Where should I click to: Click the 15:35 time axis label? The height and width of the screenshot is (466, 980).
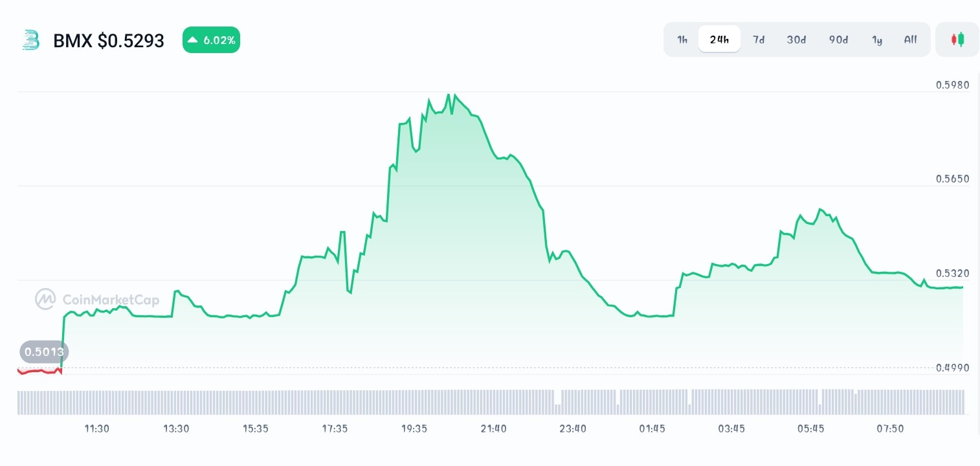click(x=256, y=428)
